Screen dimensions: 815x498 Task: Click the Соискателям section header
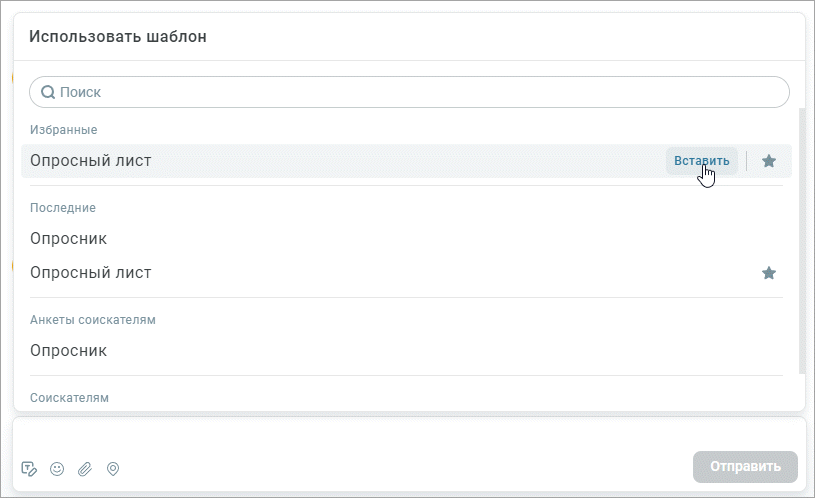[69, 398]
